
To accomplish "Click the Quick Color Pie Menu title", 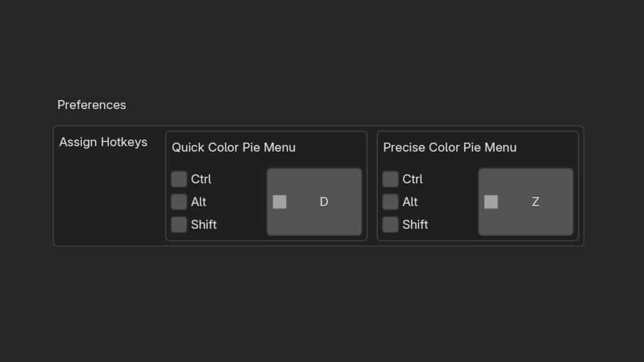I will point(233,147).
